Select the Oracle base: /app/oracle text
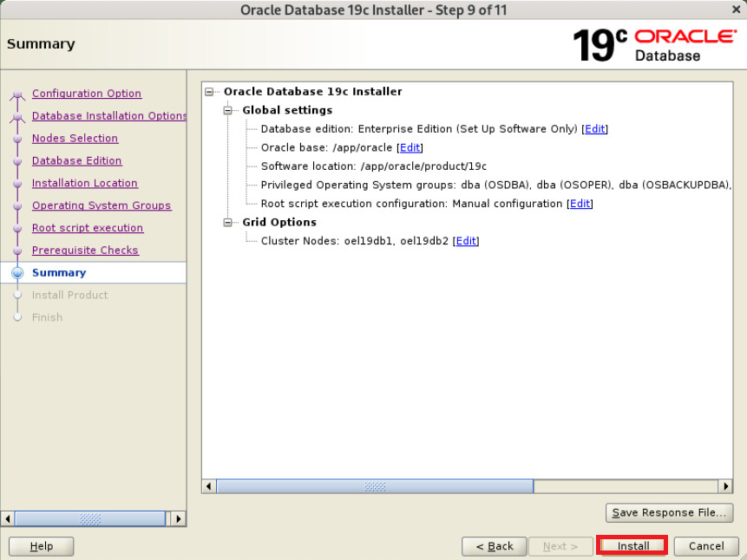 (x=326, y=147)
